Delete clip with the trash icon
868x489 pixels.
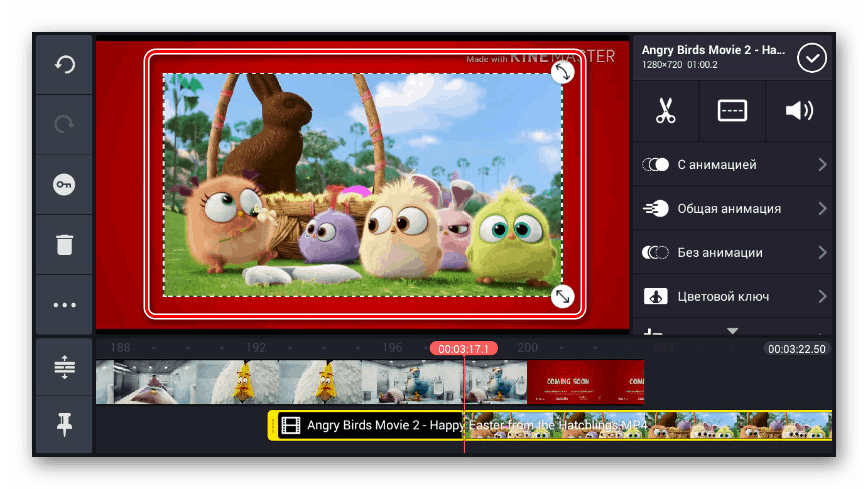(64, 244)
